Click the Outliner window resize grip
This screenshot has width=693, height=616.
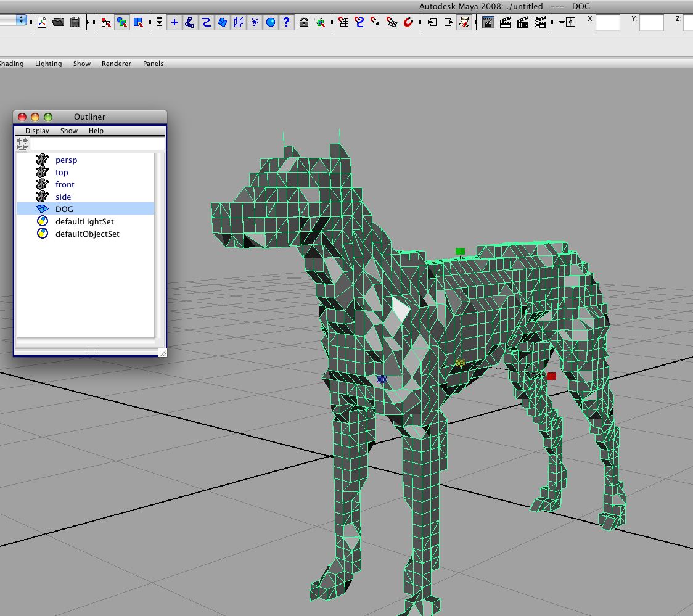pos(162,352)
